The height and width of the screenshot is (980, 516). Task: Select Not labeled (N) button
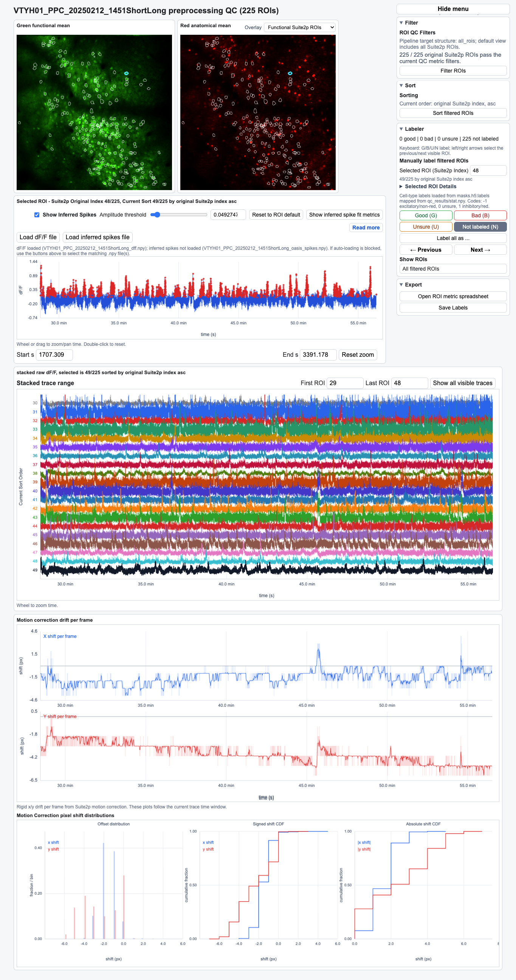(480, 227)
